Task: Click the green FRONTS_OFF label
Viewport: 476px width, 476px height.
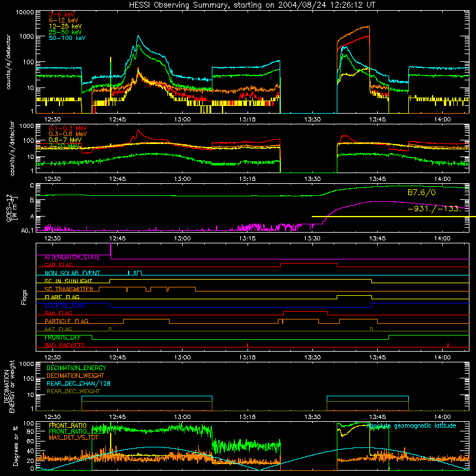Action: pyautogui.click(x=62, y=337)
